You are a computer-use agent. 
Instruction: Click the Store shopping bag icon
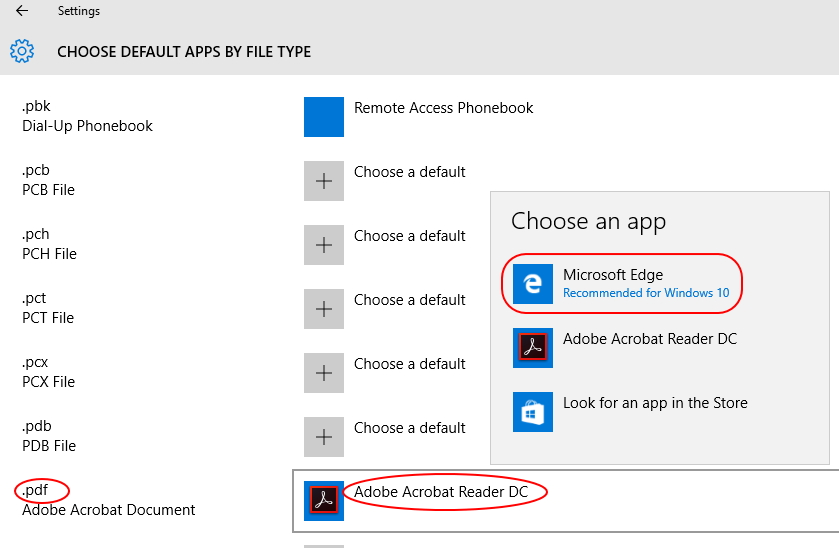click(x=532, y=412)
